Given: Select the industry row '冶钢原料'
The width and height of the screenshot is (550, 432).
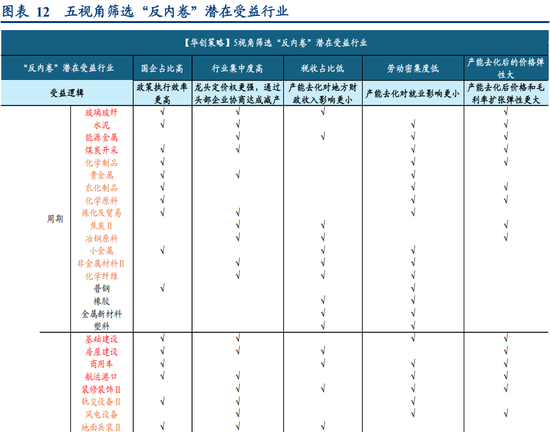Looking at the screenshot, I should [101, 238].
